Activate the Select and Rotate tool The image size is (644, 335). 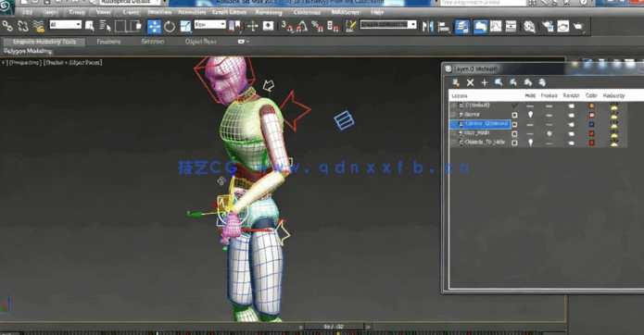[x=170, y=26]
